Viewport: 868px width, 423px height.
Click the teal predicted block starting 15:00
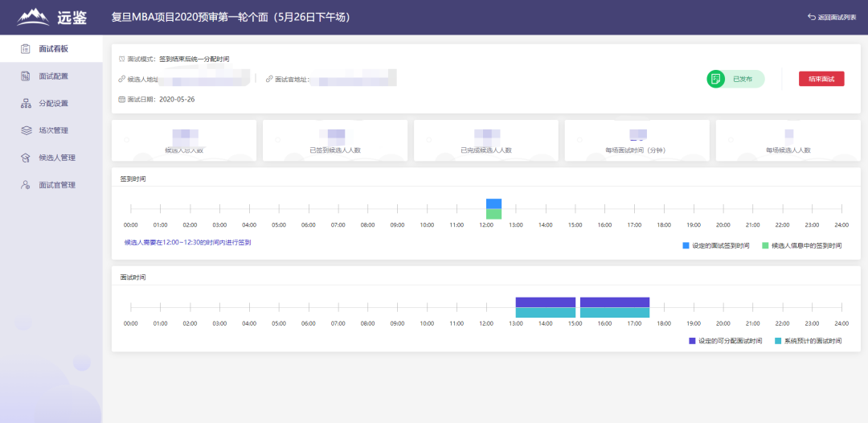pos(615,312)
